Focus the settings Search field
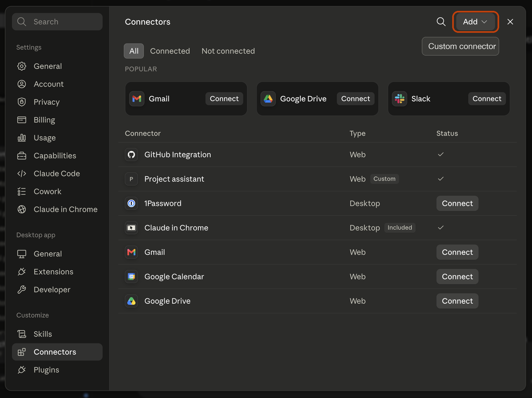532x398 pixels. tap(57, 22)
